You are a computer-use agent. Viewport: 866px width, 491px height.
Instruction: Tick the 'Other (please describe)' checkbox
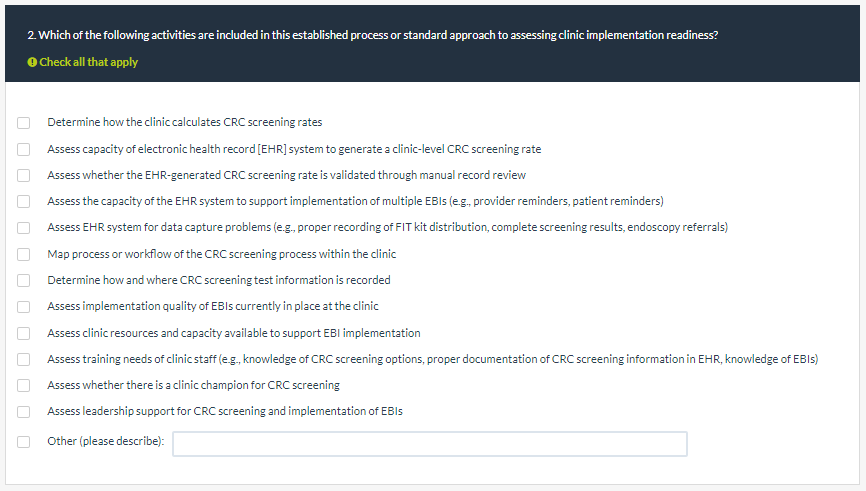[x=23, y=441]
